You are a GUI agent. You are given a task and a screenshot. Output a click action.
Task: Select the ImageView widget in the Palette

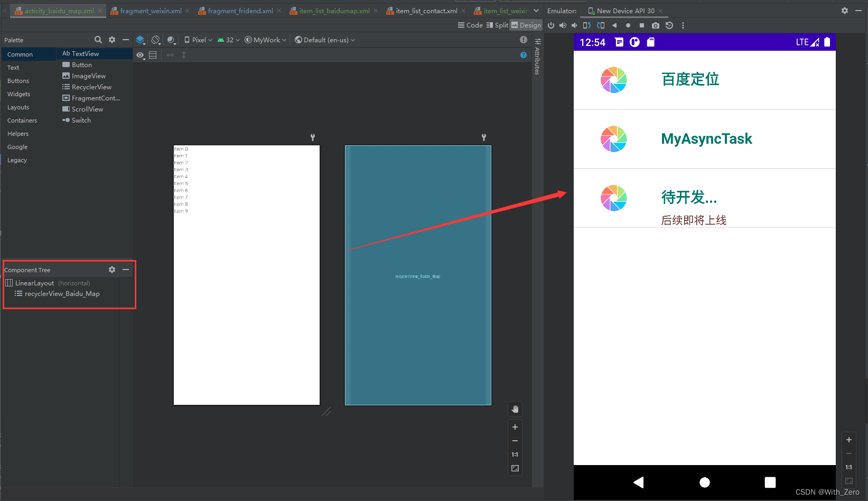point(88,76)
